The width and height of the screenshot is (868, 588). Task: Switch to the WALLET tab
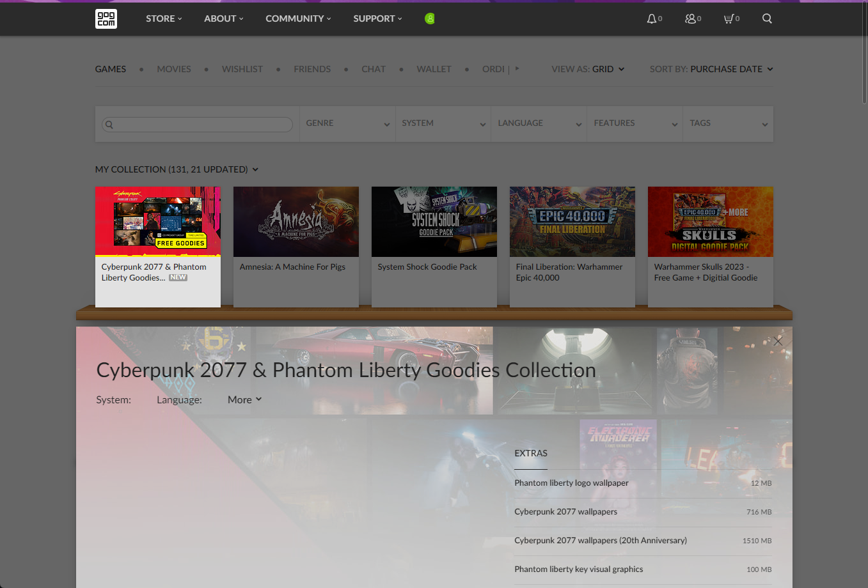pos(434,69)
